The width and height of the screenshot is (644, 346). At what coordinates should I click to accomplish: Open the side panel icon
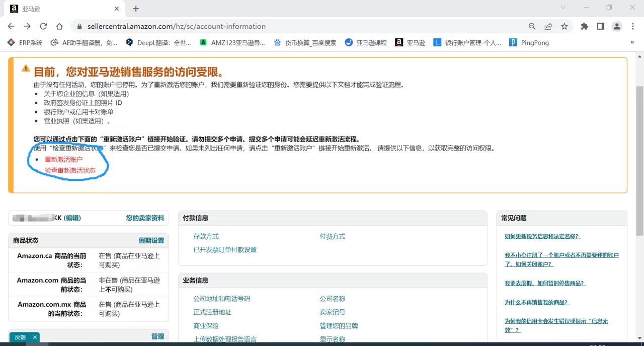click(600, 26)
